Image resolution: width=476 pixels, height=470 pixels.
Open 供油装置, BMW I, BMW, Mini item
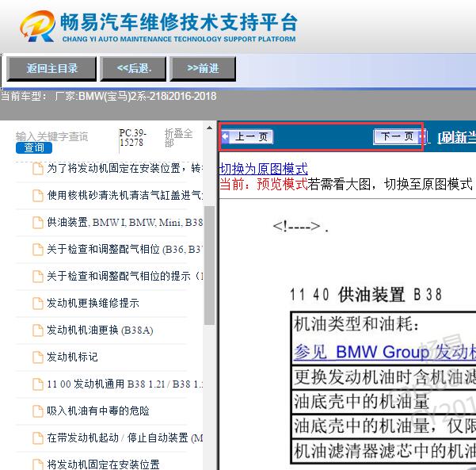tap(125, 223)
